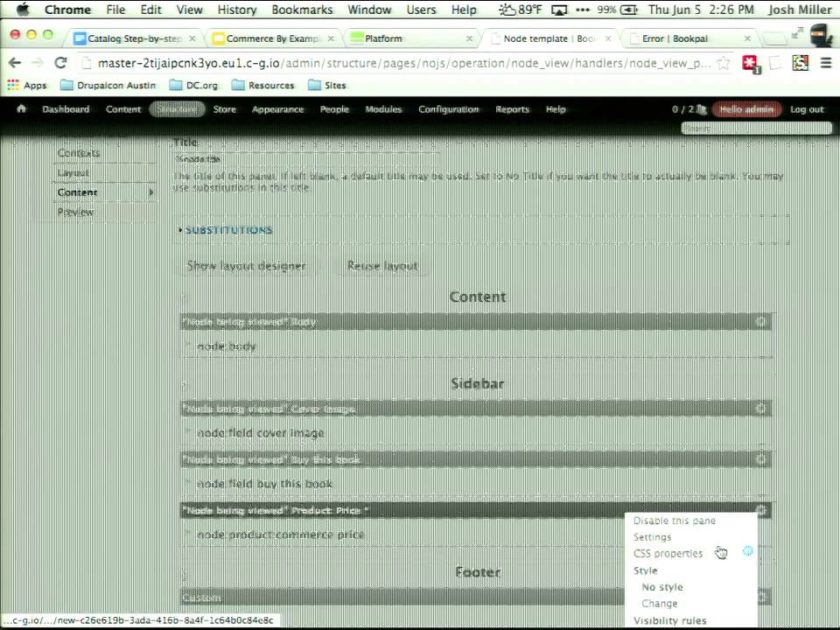This screenshot has height=630, width=840.
Task: Select No style in pane menu
Action: (662, 587)
